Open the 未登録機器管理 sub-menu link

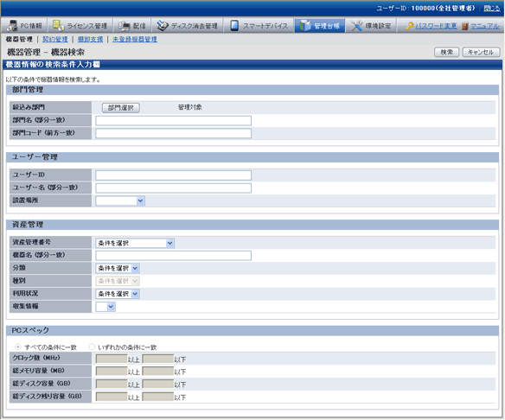(135, 39)
